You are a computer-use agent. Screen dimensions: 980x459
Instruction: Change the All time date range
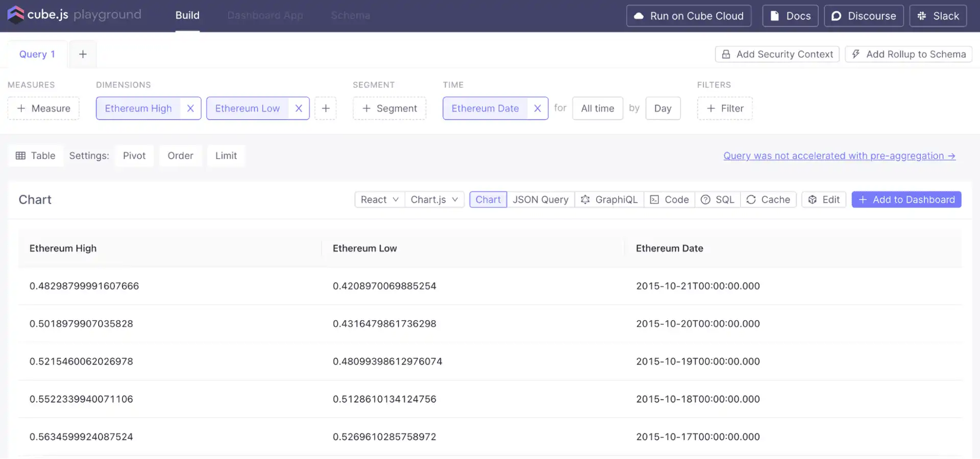[597, 108]
